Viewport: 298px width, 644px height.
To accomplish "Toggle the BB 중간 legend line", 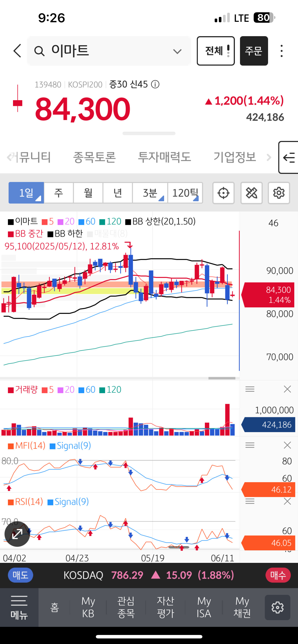I will [x=26, y=234].
